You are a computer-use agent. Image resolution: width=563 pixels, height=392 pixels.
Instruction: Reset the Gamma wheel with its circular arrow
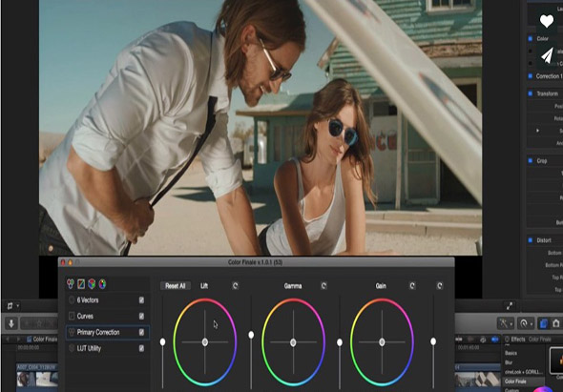coord(323,286)
